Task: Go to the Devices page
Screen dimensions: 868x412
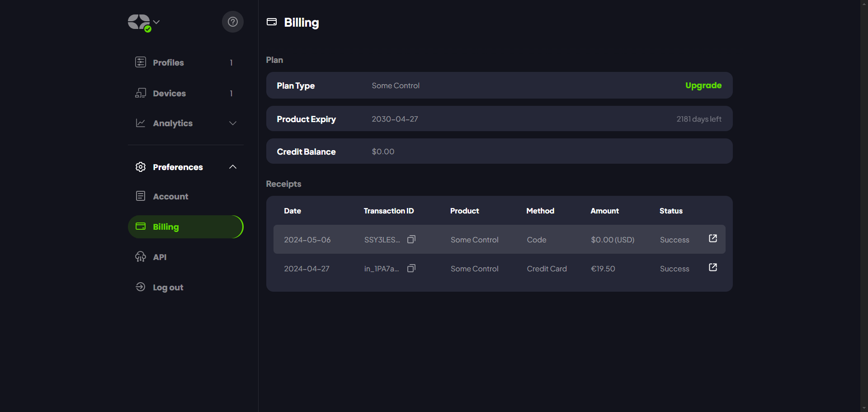Action: point(169,93)
